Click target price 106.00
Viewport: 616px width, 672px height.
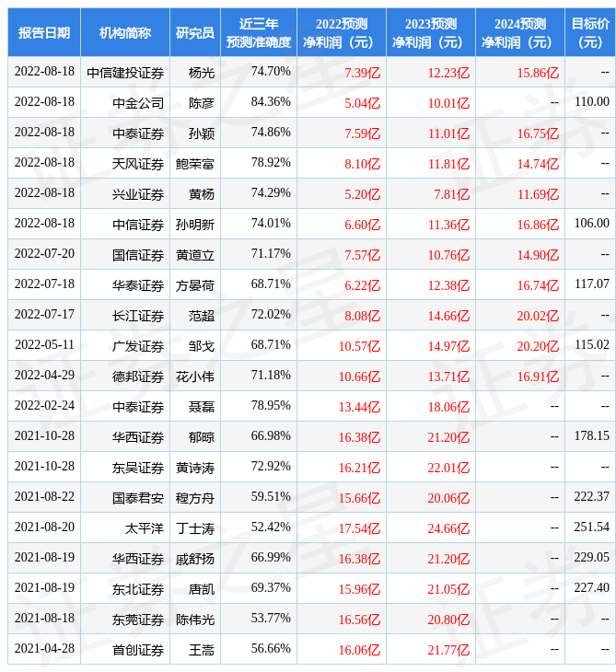(x=590, y=224)
